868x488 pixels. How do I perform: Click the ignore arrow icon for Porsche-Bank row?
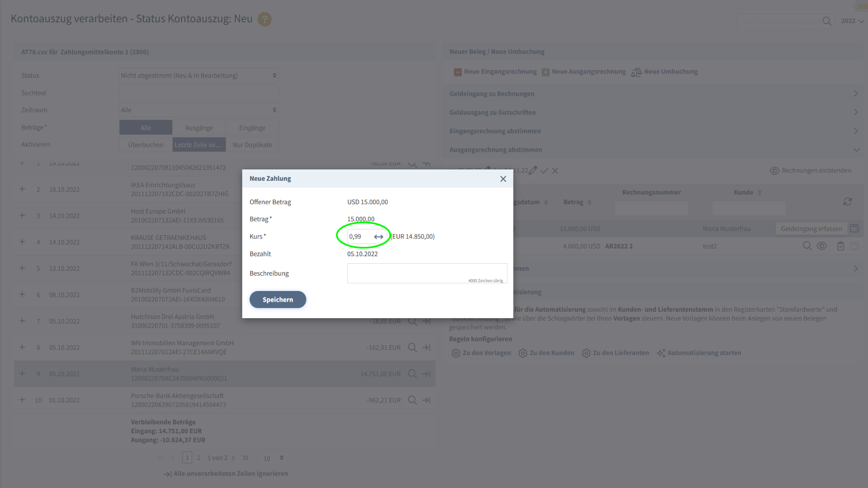426,400
